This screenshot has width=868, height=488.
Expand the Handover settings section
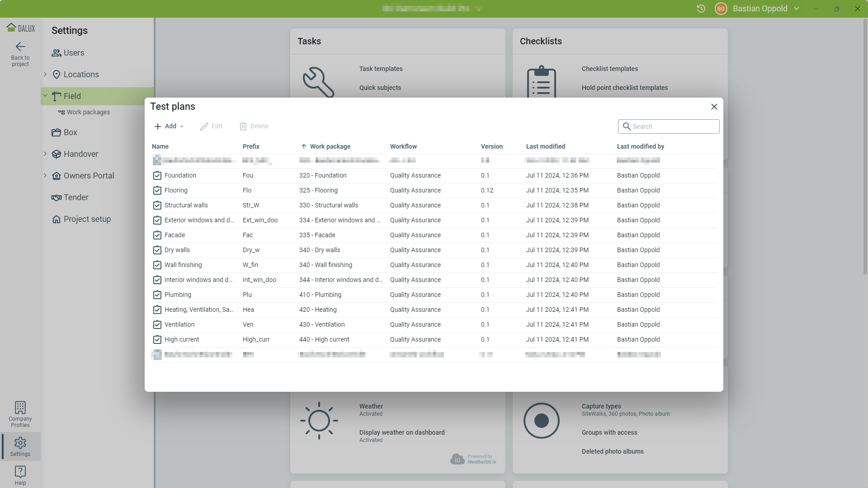click(x=45, y=154)
